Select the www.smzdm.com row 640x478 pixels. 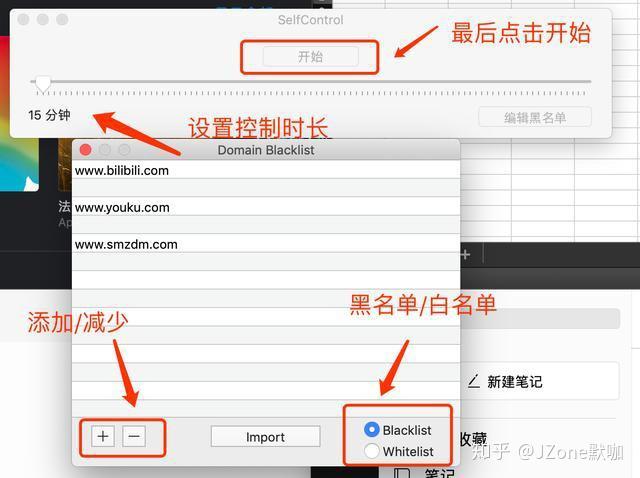[266, 244]
